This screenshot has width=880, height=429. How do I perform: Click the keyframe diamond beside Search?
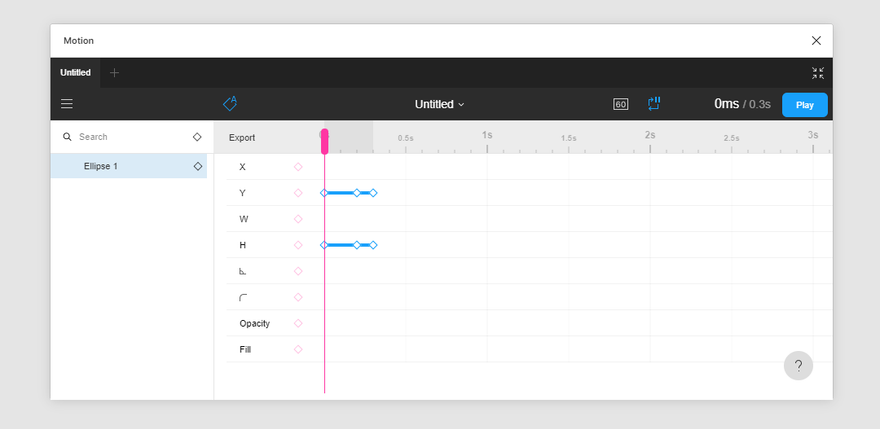197,137
